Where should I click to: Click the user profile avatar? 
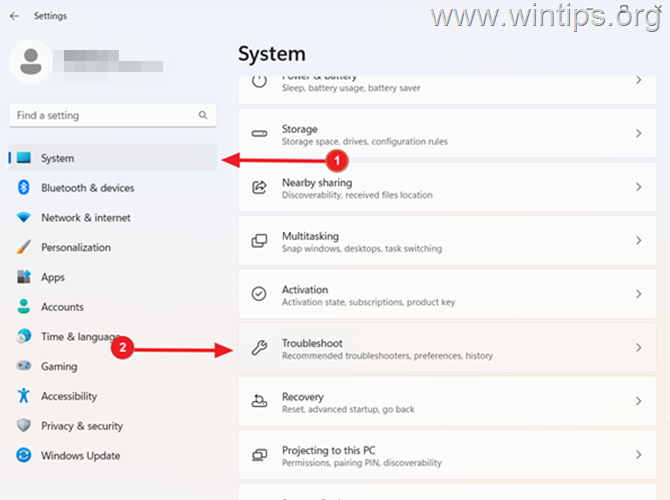pos(31,62)
